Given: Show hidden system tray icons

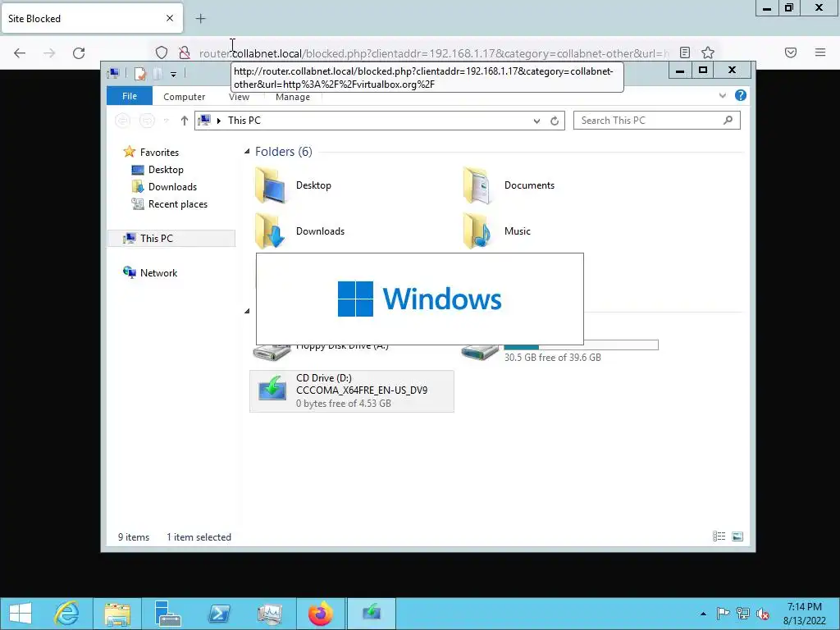Looking at the screenshot, I should point(703,614).
